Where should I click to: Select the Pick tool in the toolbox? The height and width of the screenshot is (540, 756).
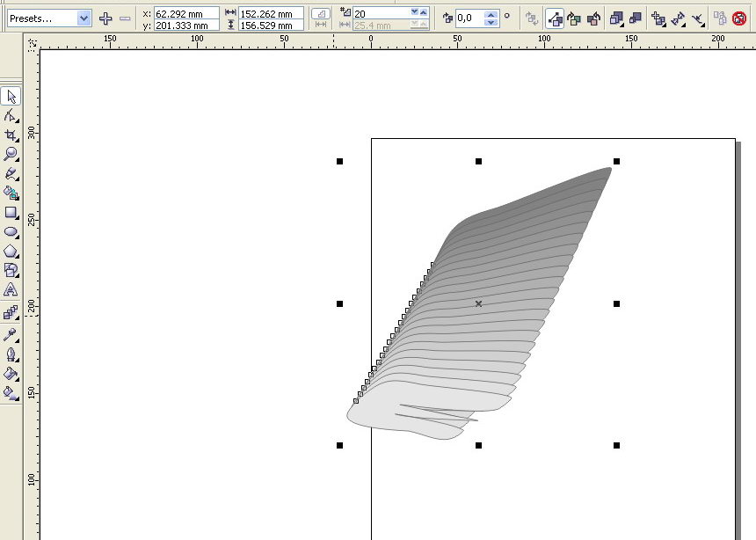click(11, 96)
